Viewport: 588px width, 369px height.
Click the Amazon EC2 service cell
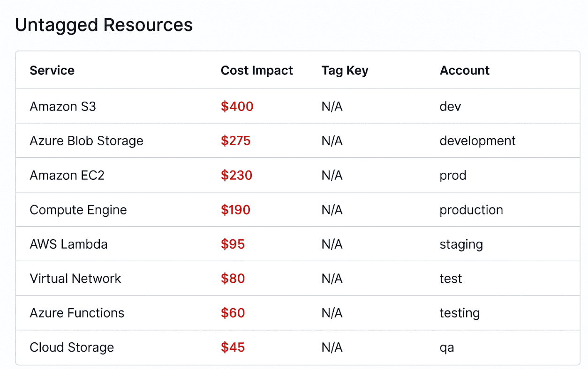pos(67,175)
